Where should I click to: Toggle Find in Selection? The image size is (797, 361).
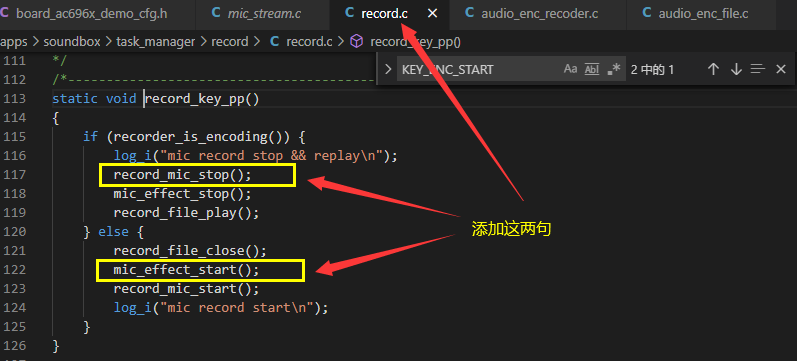[x=758, y=69]
